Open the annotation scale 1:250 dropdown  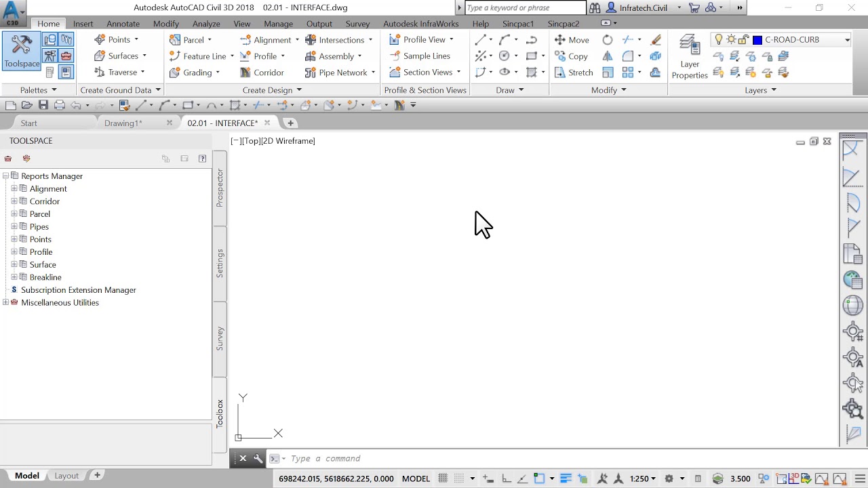(x=643, y=479)
